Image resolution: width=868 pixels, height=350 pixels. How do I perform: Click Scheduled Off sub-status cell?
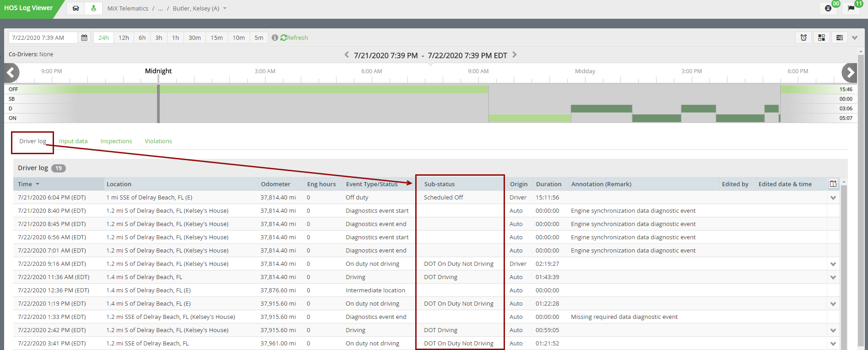[x=444, y=197]
